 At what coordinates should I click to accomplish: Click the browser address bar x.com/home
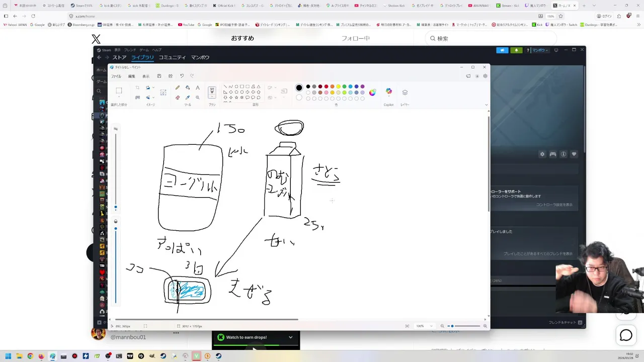click(x=302, y=16)
